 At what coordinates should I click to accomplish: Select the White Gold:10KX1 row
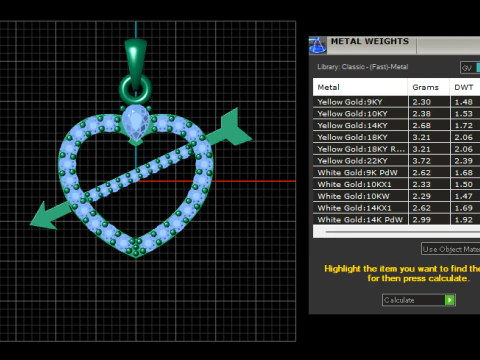click(397, 184)
